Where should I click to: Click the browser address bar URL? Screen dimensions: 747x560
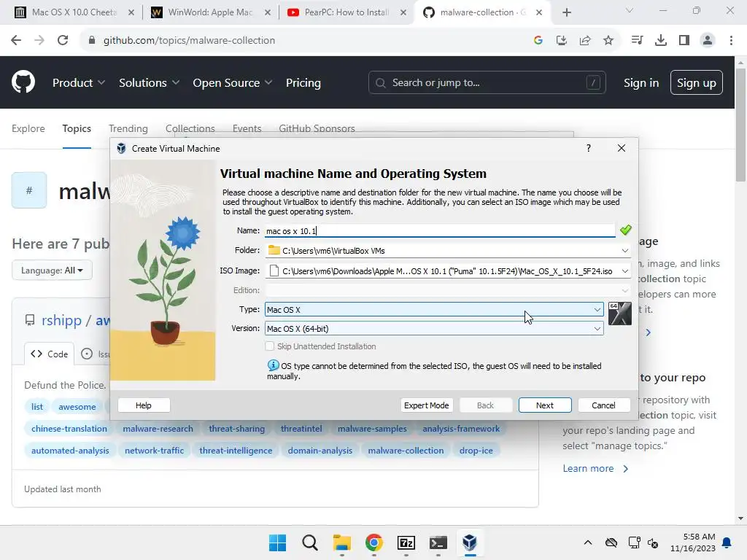coord(189,41)
